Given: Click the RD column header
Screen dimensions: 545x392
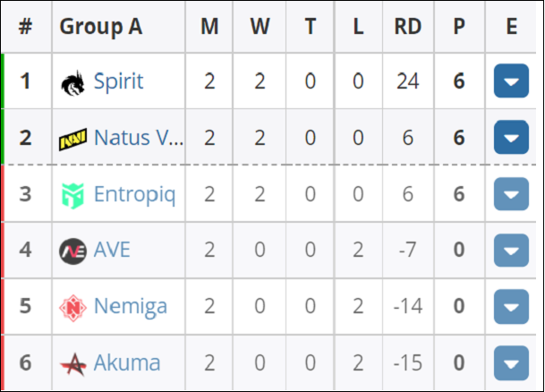Looking at the screenshot, I should point(408,27).
